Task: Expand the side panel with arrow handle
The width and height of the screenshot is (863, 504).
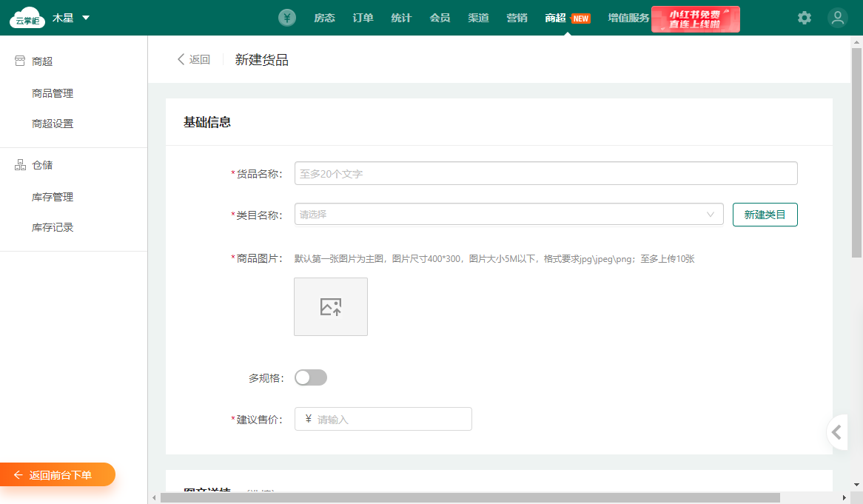Action: tap(837, 432)
